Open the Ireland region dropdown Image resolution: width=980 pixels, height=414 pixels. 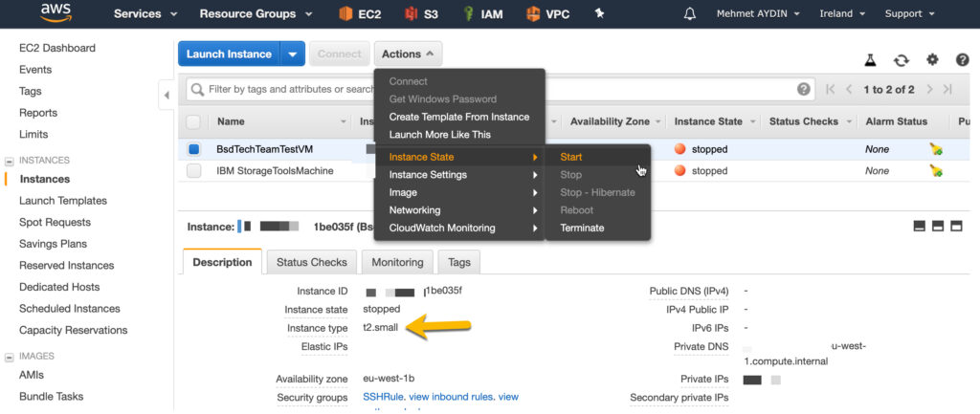tap(842, 13)
